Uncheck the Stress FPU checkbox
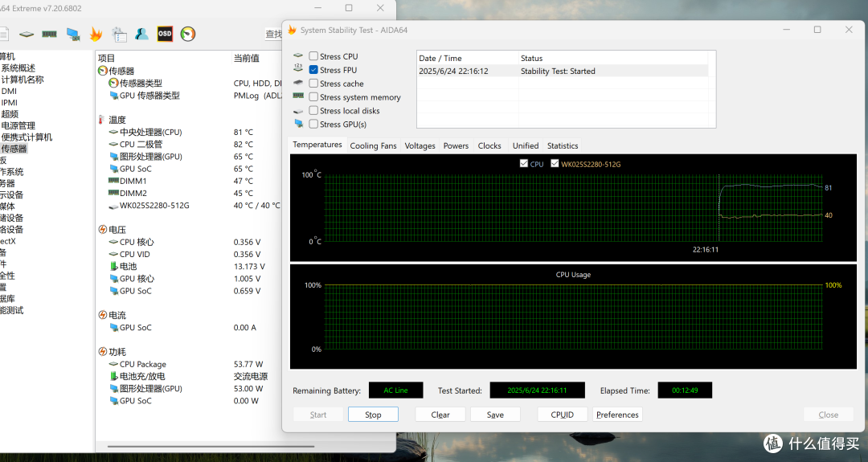 click(x=313, y=70)
